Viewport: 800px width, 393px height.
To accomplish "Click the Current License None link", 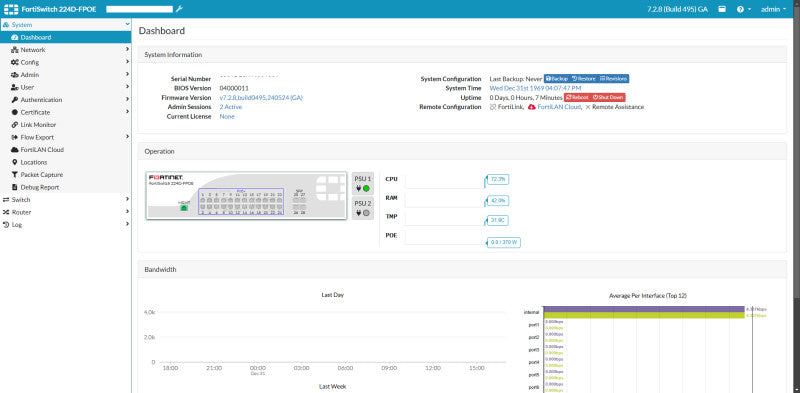I will tap(227, 116).
